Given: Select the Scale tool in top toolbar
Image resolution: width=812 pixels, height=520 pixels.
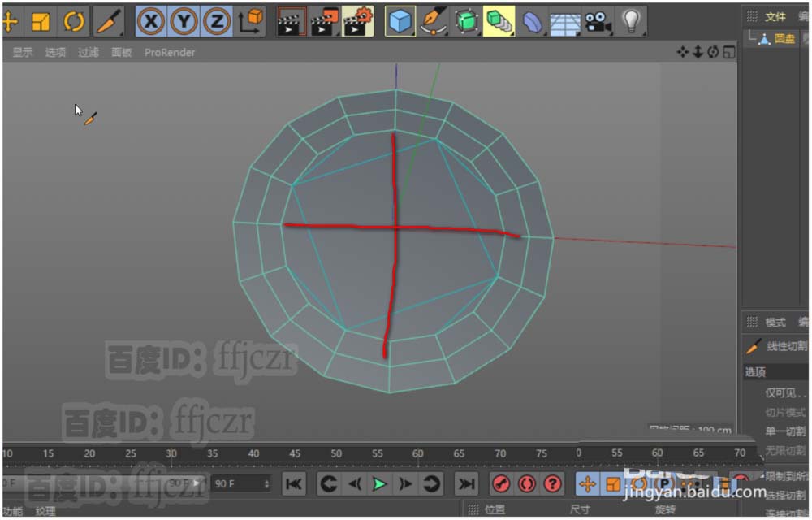Looking at the screenshot, I should (x=41, y=22).
